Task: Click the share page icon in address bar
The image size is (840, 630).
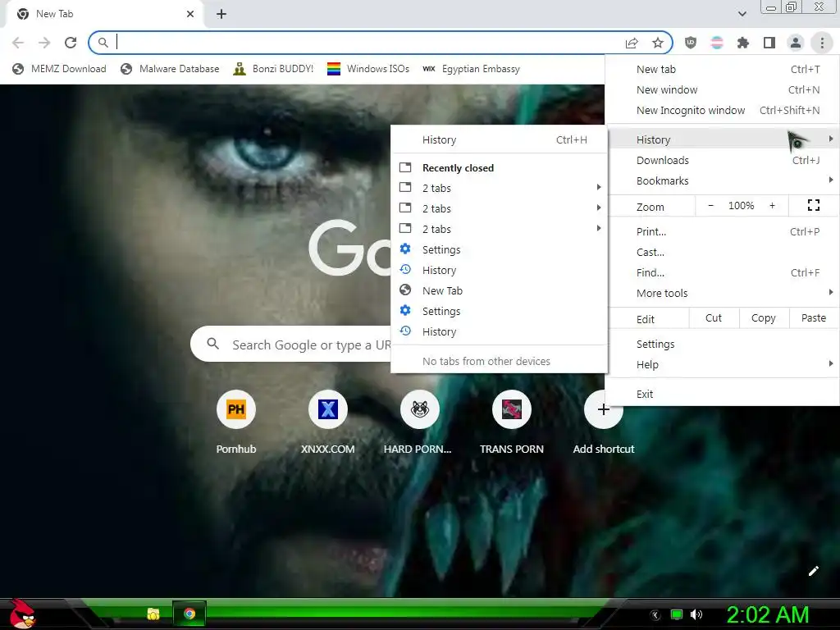Action: tap(632, 43)
